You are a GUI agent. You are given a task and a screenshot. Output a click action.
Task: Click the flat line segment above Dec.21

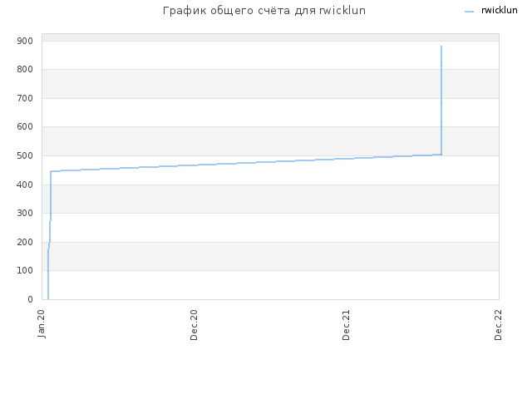click(x=346, y=159)
